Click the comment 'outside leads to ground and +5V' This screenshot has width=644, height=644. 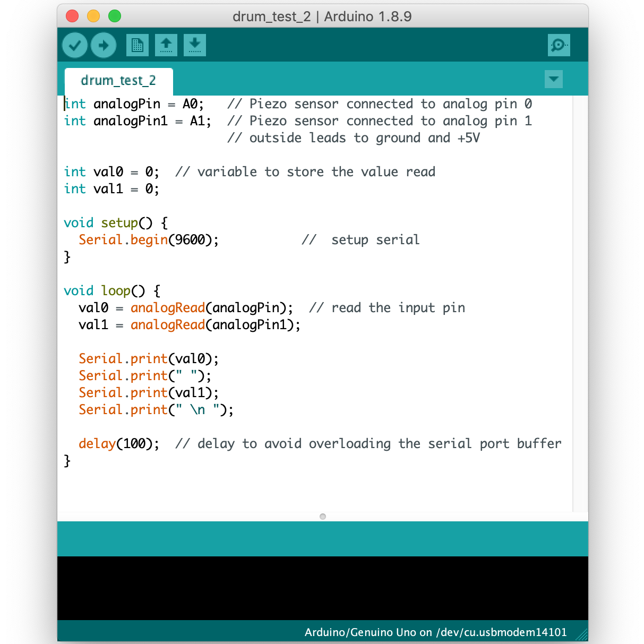tap(365, 138)
